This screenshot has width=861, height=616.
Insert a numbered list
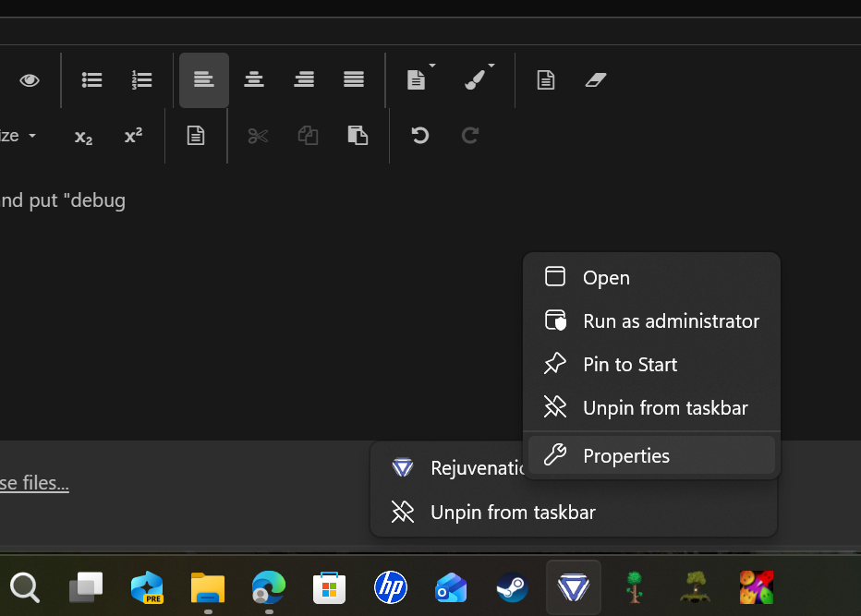coord(141,80)
